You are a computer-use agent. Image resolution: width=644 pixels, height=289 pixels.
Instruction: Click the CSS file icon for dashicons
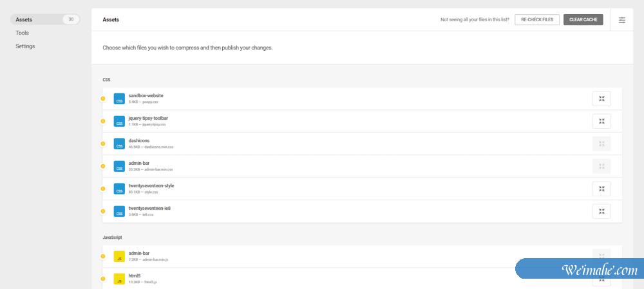[x=119, y=144]
